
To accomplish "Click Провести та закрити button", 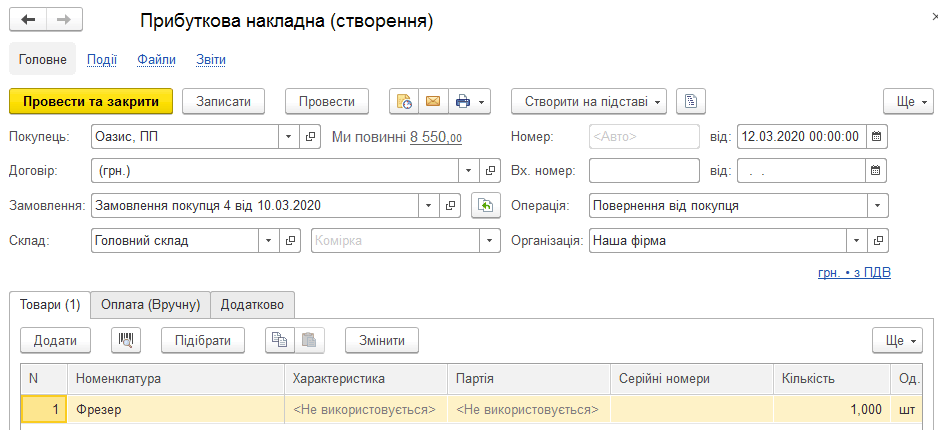I will tap(91, 102).
